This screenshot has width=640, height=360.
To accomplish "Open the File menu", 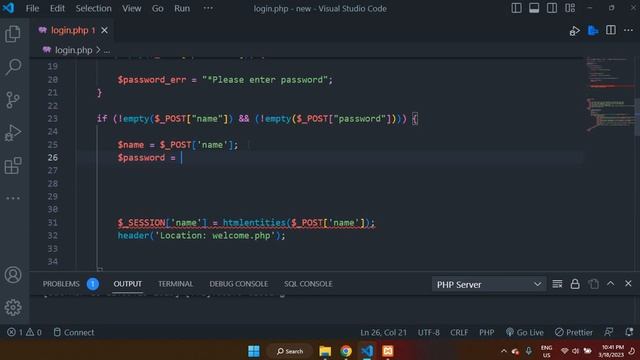I will click(x=32, y=8).
